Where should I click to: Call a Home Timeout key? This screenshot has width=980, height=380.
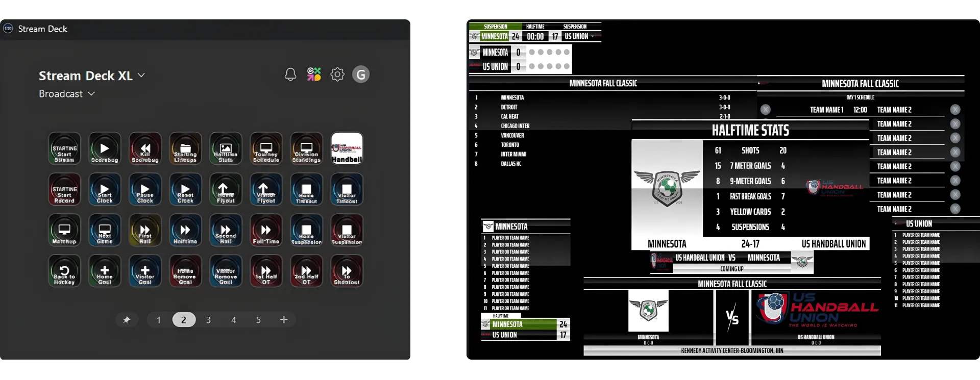pyautogui.click(x=306, y=189)
